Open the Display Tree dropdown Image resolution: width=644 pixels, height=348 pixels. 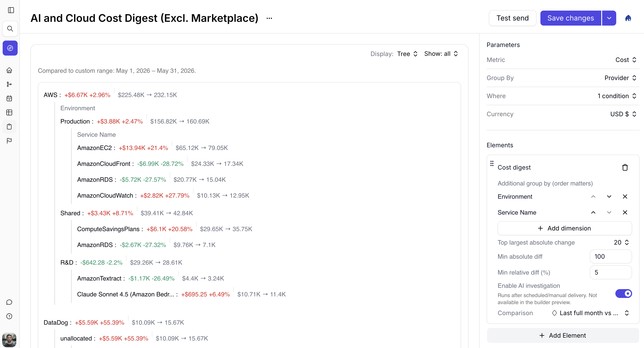click(408, 54)
